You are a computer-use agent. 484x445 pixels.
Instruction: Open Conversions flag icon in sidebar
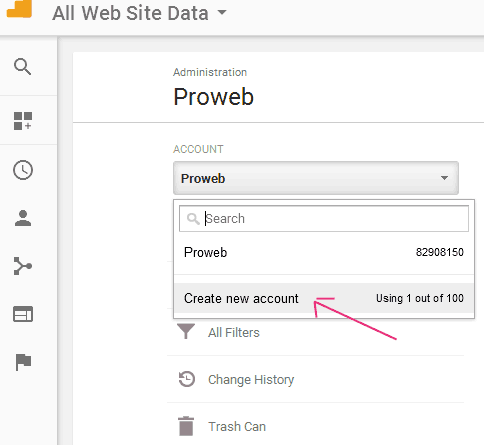point(23,362)
